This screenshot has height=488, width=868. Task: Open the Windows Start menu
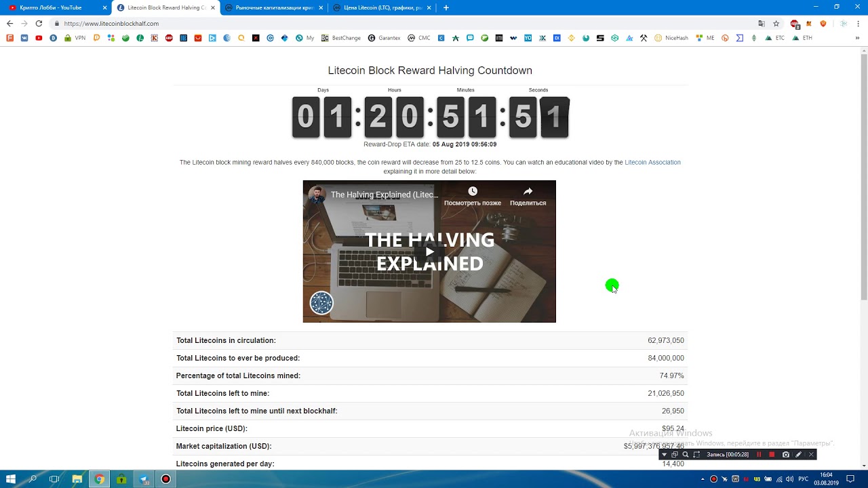(11, 479)
